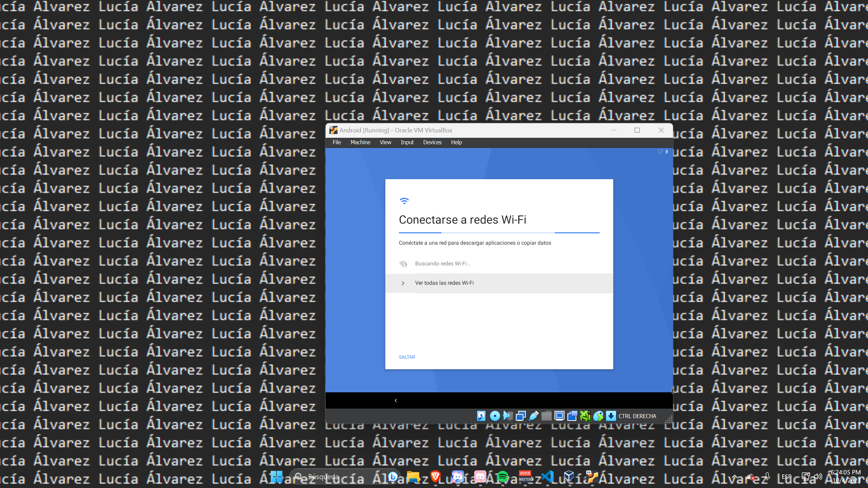The image size is (868, 488).
Task: Click the blue Wi-Fi icon on the setup screen
Action: click(x=404, y=201)
